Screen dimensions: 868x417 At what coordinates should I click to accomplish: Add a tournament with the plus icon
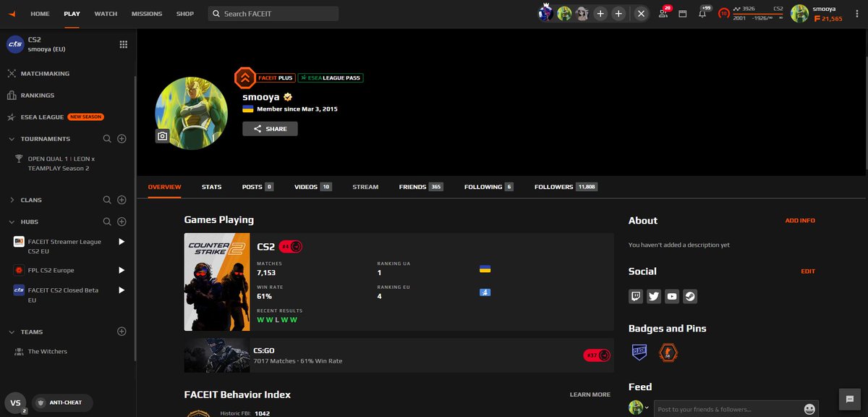[x=122, y=138]
